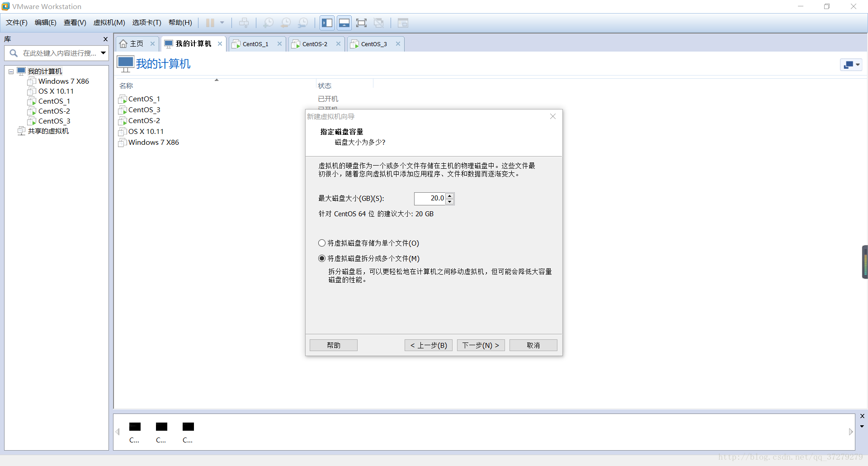Click the take snapshot toolbar icon
868x466 pixels.
(268, 23)
